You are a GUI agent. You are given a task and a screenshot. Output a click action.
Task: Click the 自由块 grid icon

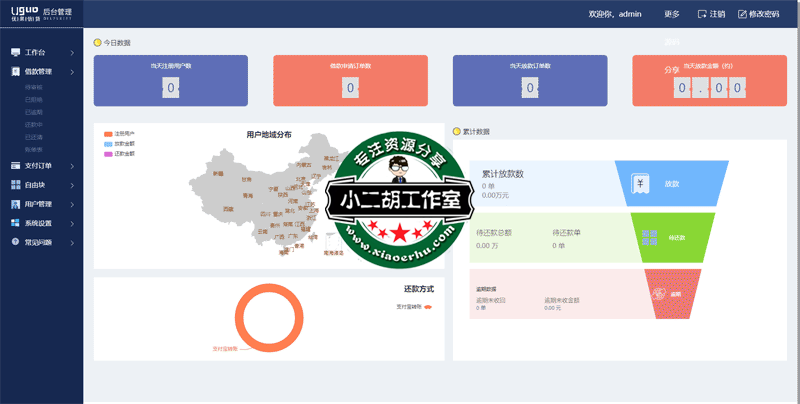click(x=15, y=185)
